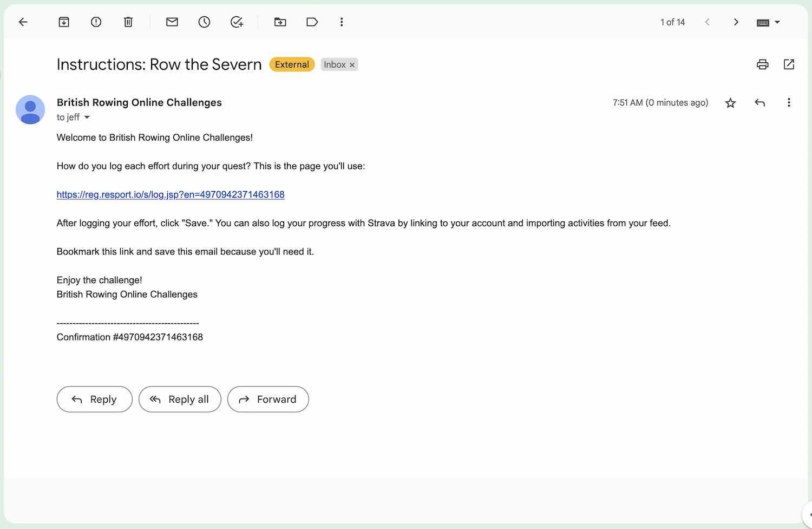812x529 pixels.
Task: Go back to the inbox list
Action: pos(23,22)
